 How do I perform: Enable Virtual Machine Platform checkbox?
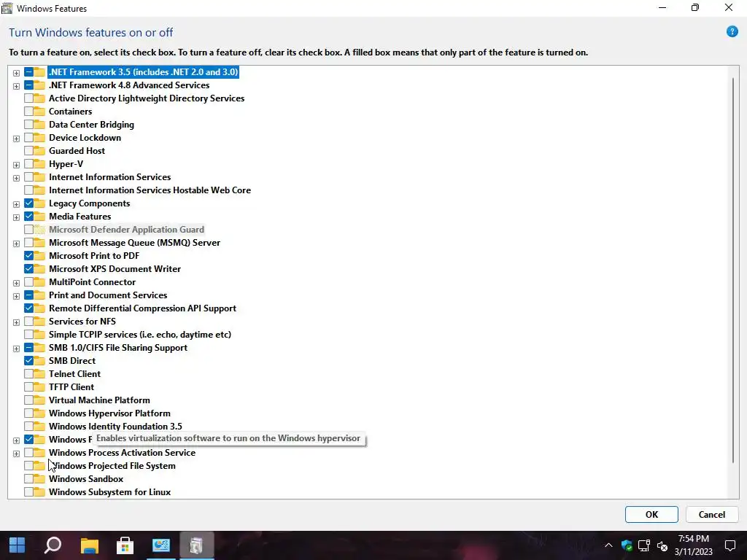(x=28, y=400)
